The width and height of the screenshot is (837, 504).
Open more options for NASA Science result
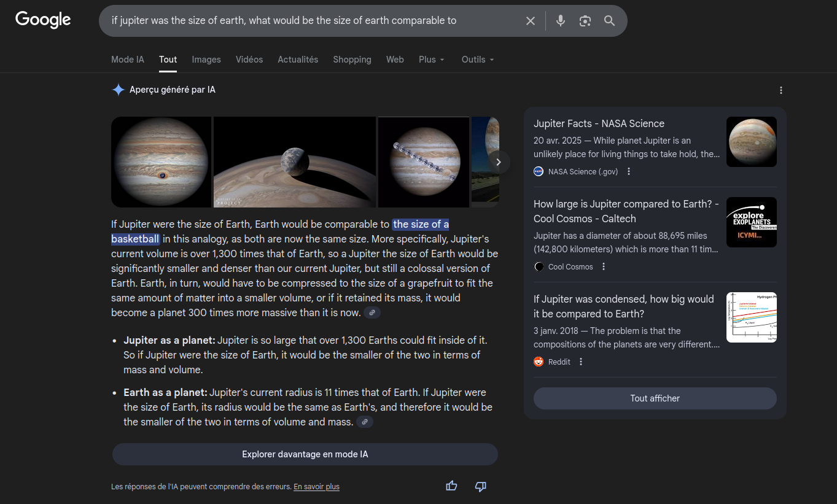(x=629, y=172)
